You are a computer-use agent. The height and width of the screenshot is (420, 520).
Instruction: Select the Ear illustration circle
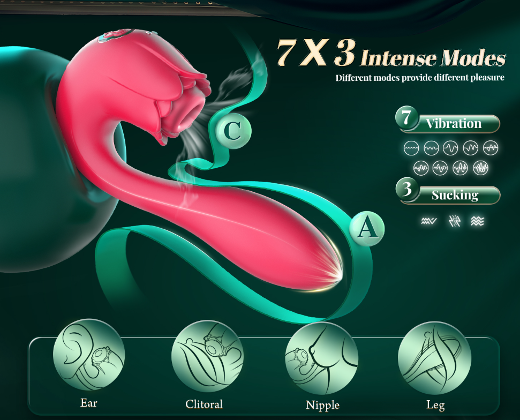tap(88, 356)
